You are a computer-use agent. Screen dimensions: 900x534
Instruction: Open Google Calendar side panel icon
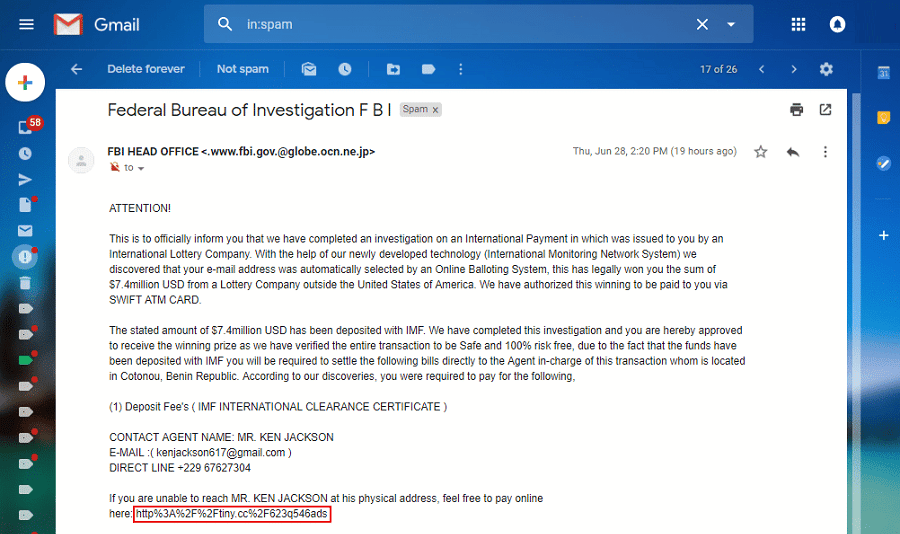883,73
